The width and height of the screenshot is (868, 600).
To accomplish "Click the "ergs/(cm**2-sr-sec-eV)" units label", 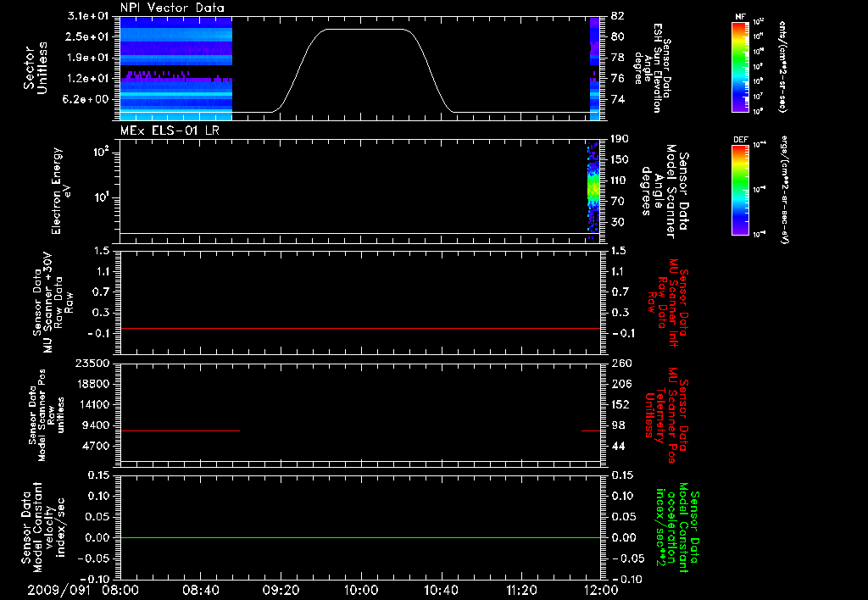I will point(784,190).
